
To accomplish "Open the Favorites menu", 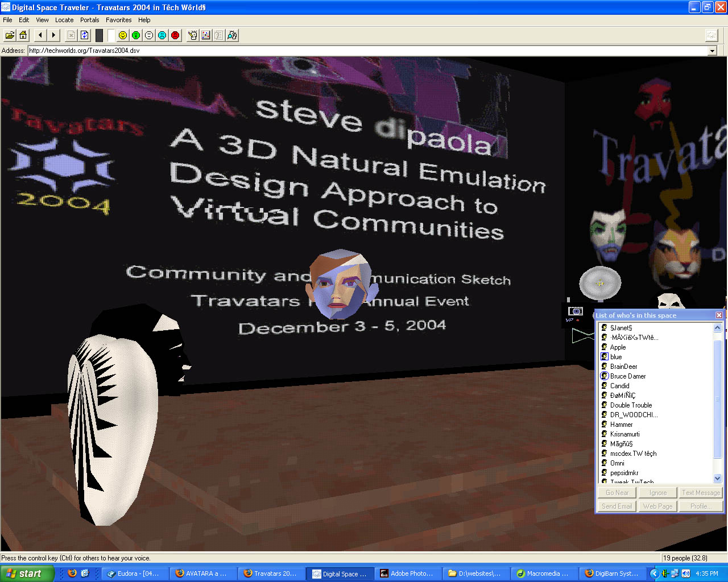I will (x=119, y=20).
